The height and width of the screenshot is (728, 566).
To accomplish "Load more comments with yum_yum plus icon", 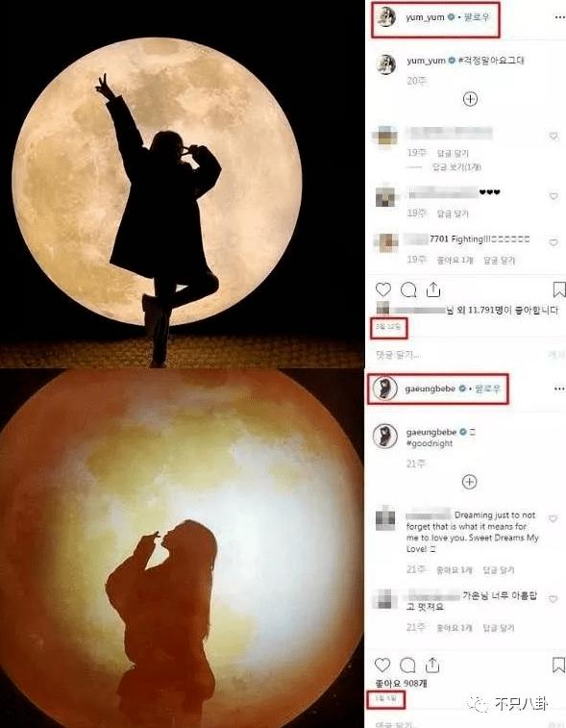I will 471,99.
